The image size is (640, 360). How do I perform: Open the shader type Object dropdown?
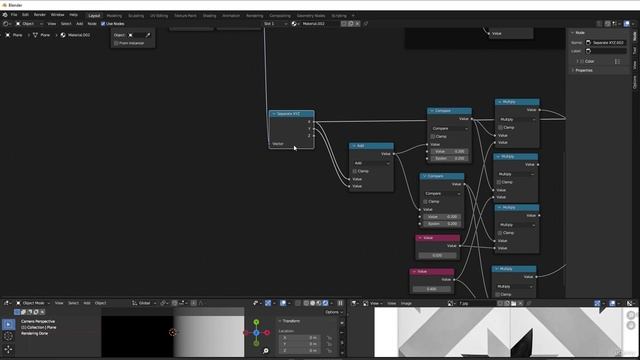pos(29,24)
